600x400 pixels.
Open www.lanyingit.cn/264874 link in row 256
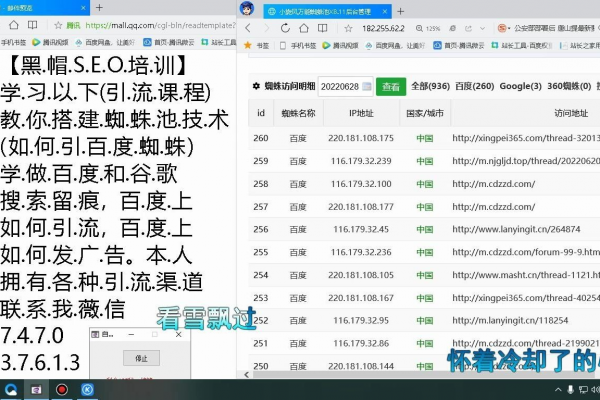[516, 229]
